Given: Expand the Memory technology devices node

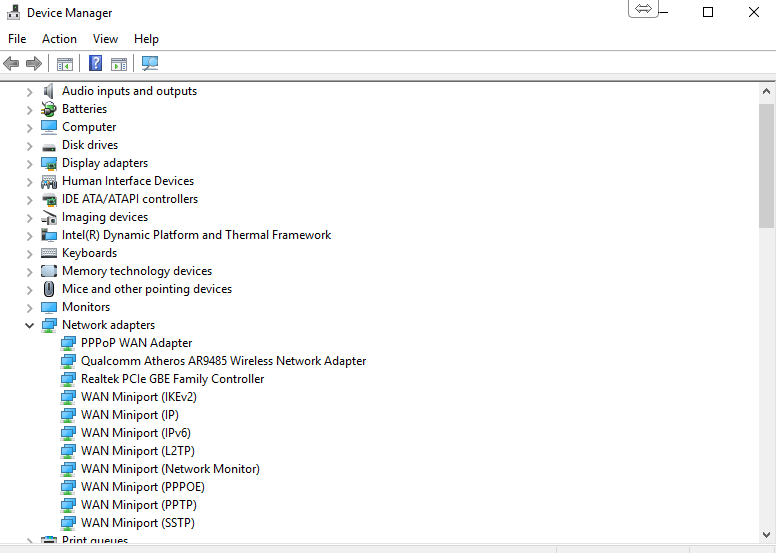Looking at the screenshot, I should (29, 272).
